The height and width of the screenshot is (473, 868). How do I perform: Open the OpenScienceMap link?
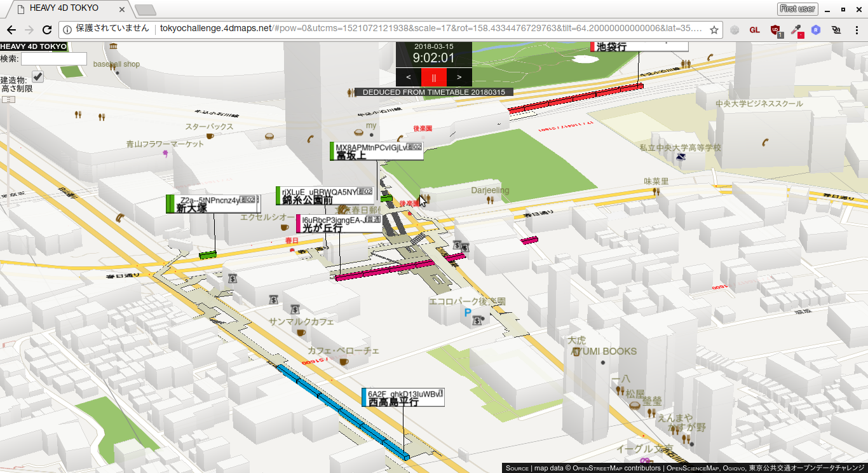click(x=693, y=468)
